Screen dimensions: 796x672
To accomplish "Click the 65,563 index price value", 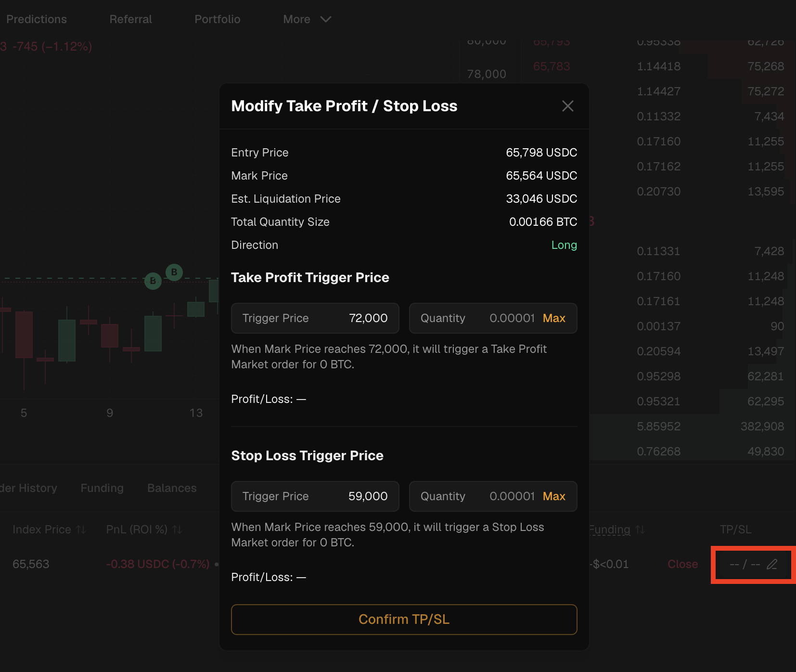I will (31, 564).
